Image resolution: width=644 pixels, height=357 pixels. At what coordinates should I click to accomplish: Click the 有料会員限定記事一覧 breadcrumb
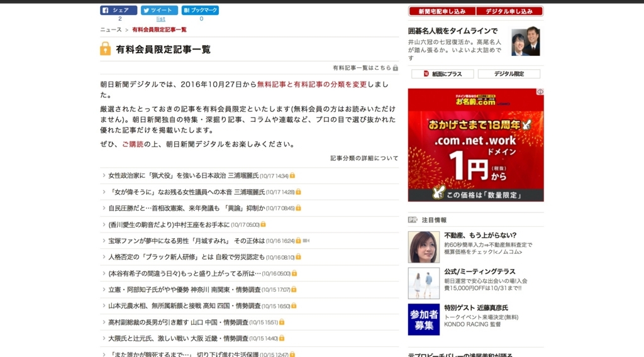[x=159, y=30]
